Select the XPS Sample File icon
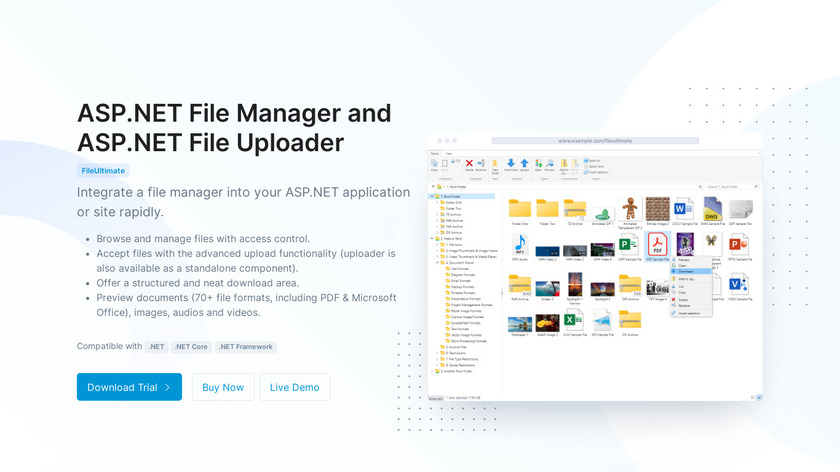 tap(602, 321)
